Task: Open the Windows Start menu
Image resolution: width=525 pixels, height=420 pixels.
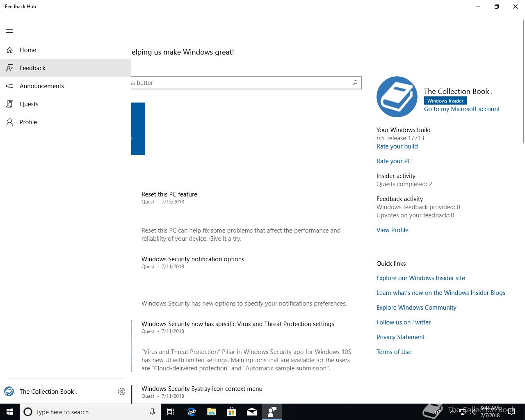Action: 10,412
